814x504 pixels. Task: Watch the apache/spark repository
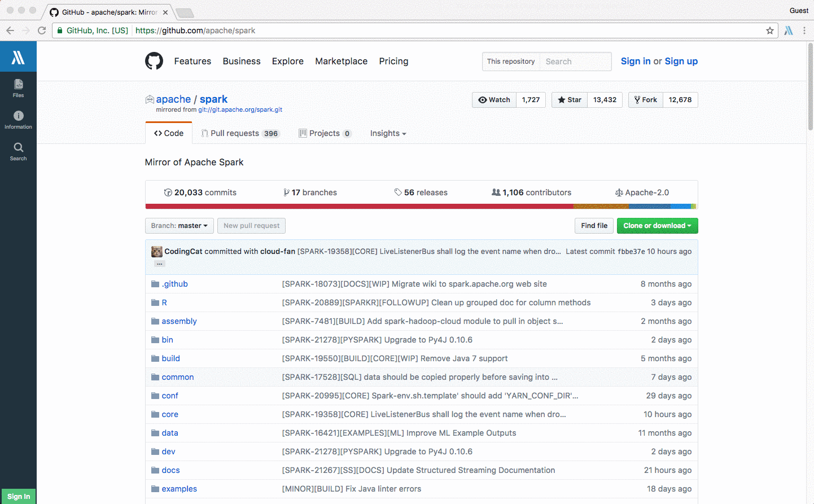(494, 100)
